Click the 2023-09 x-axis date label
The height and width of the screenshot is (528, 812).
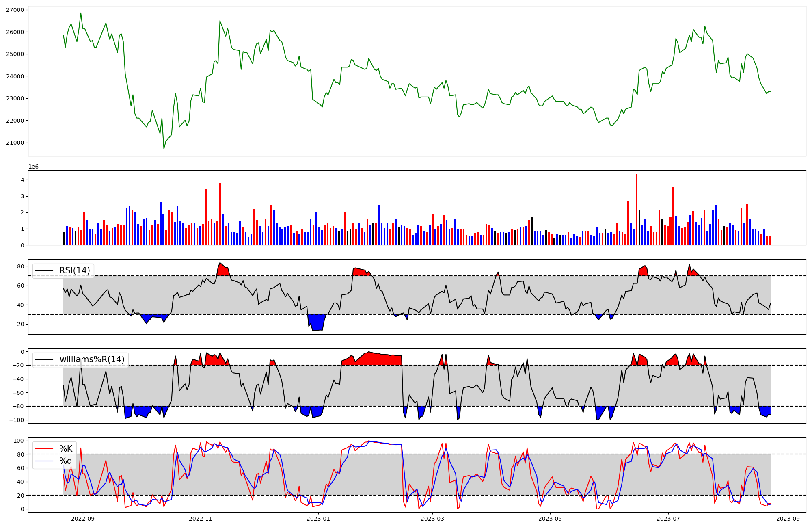[788, 518]
